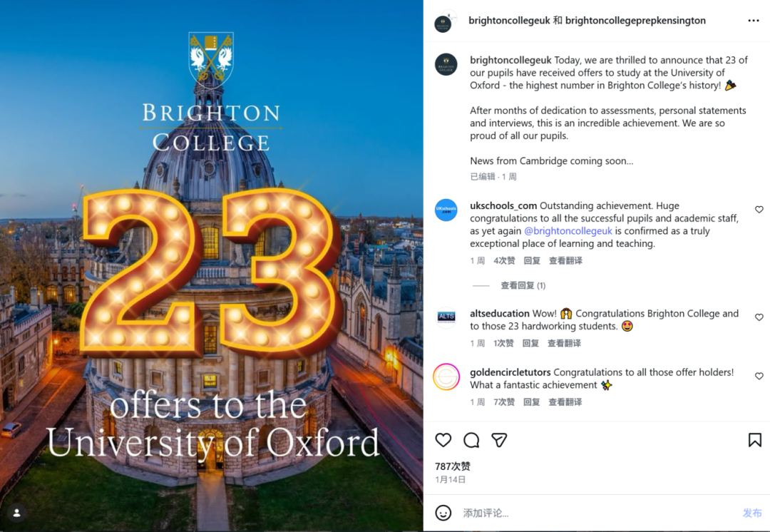Screen dimensions: 770x532
Task: Like the ukschools_com comment
Action: [x=759, y=210]
